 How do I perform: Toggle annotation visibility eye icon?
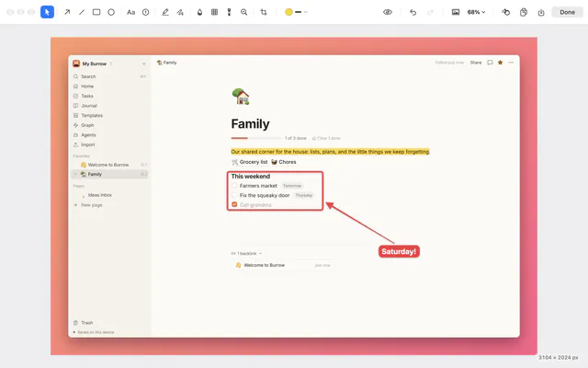click(x=388, y=12)
